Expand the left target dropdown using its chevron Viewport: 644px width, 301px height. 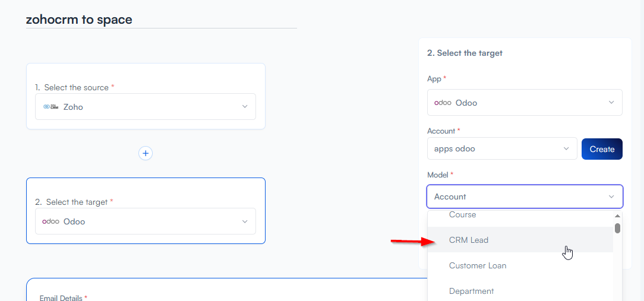coord(245,221)
